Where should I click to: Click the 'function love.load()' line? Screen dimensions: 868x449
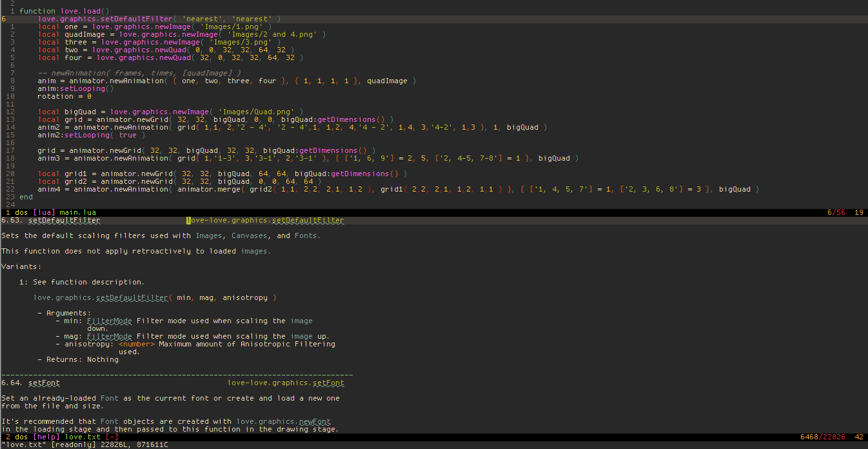pyautogui.click(x=64, y=12)
